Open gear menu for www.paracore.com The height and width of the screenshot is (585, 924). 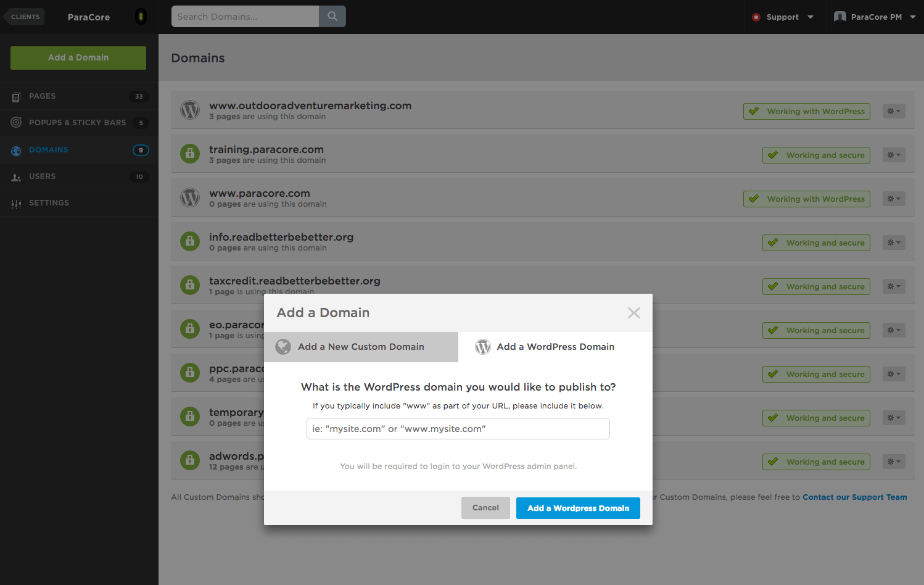pyautogui.click(x=894, y=199)
